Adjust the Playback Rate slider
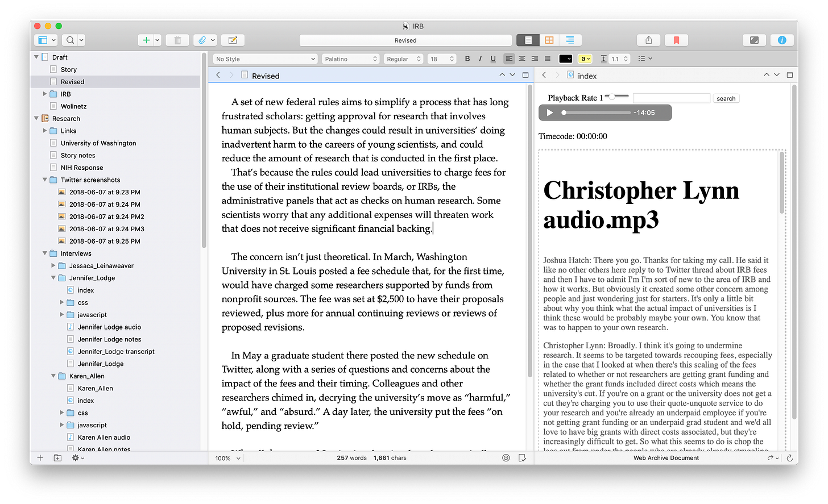The height and width of the screenshot is (504, 828). click(617, 97)
